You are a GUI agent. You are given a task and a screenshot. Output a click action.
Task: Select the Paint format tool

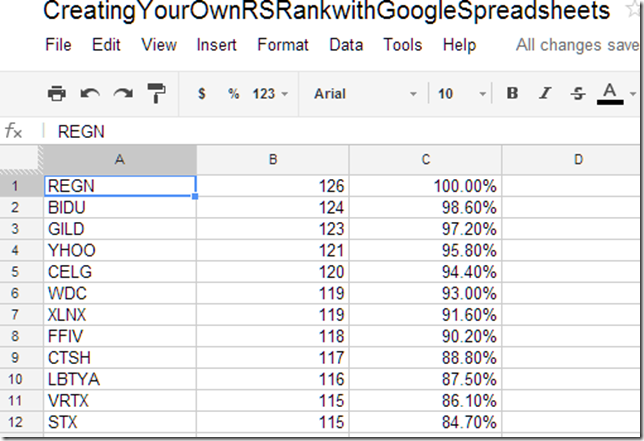coord(156,93)
